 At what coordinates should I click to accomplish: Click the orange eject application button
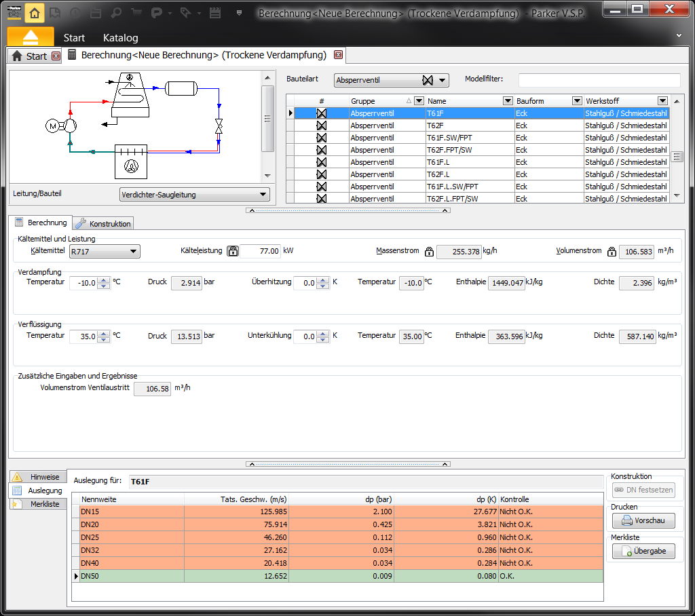[x=31, y=37]
